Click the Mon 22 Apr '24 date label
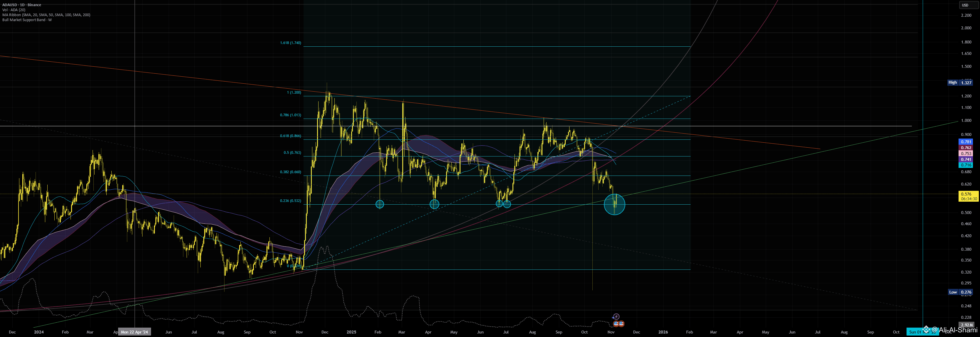The height and width of the screenshot is (337, 980). coord(134,332)
